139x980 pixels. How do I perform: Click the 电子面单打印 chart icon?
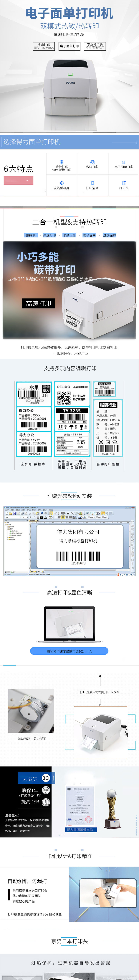(x=124, y=162)
